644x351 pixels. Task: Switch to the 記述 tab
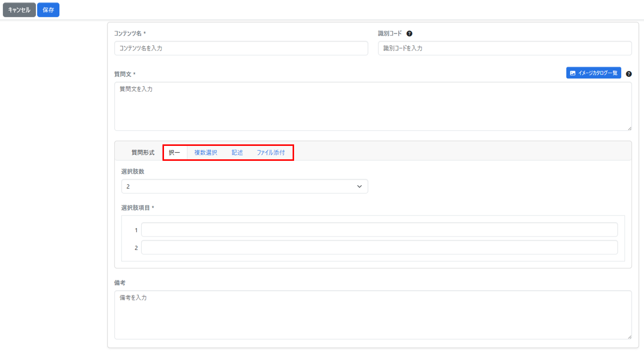[237, 153]
